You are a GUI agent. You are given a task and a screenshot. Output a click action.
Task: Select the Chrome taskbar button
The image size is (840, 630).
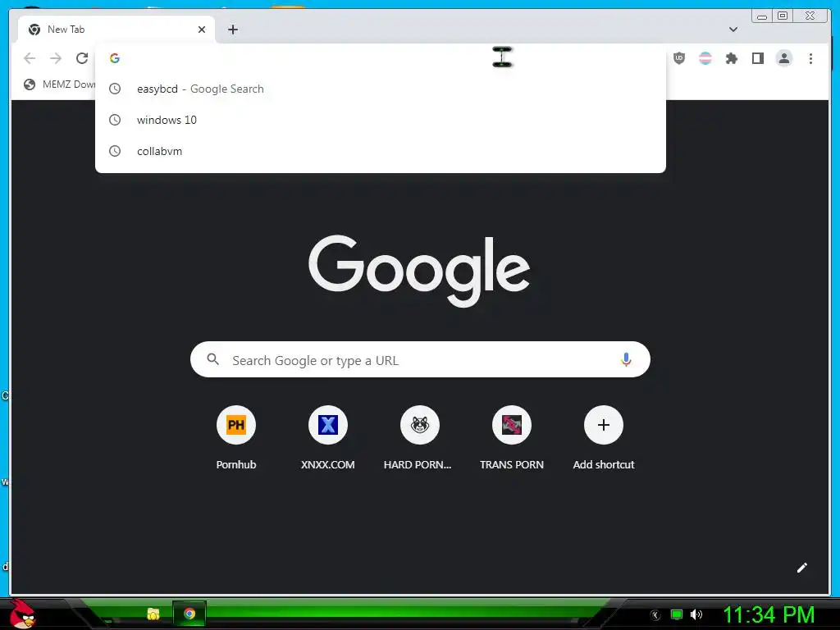point(189,614)
